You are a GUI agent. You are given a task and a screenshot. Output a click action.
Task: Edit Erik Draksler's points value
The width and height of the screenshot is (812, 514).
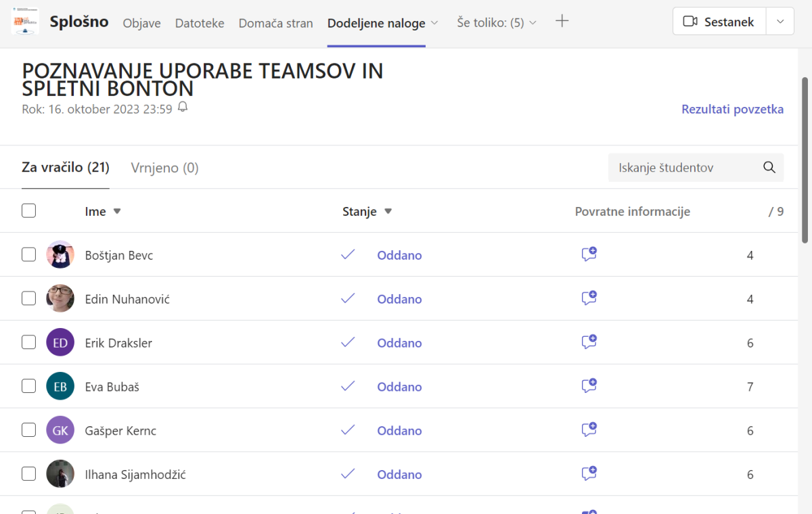coord(750,344)
